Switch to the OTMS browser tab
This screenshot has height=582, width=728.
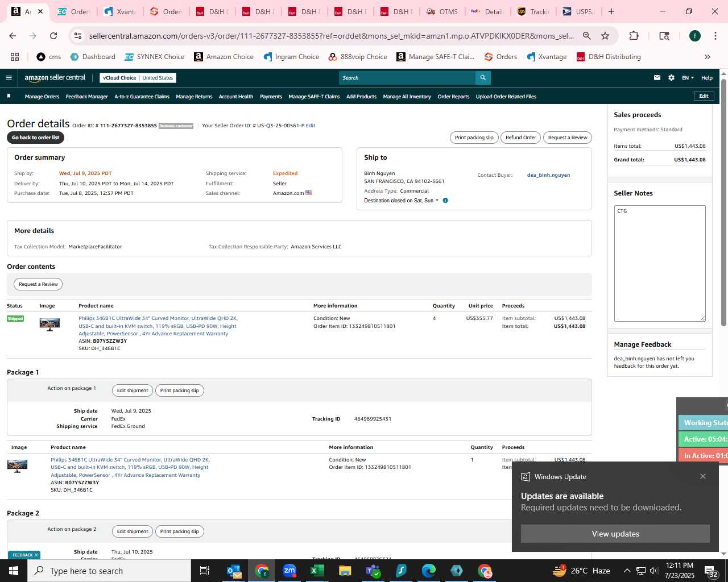[443, 11]
